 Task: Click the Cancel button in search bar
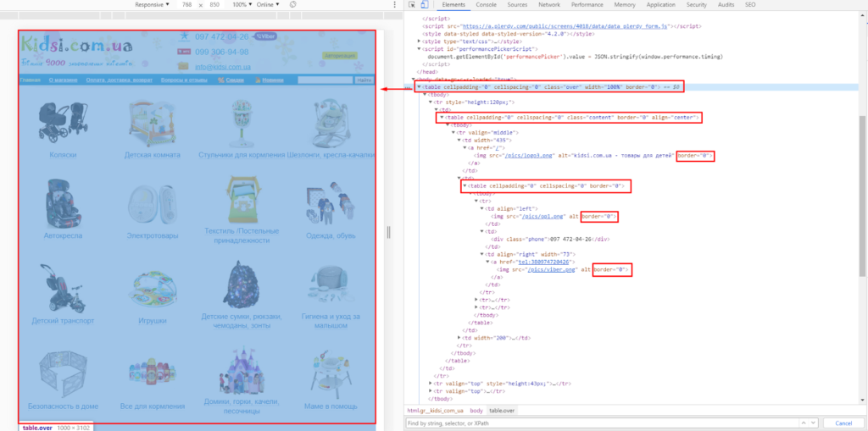[x=843, y=423]
